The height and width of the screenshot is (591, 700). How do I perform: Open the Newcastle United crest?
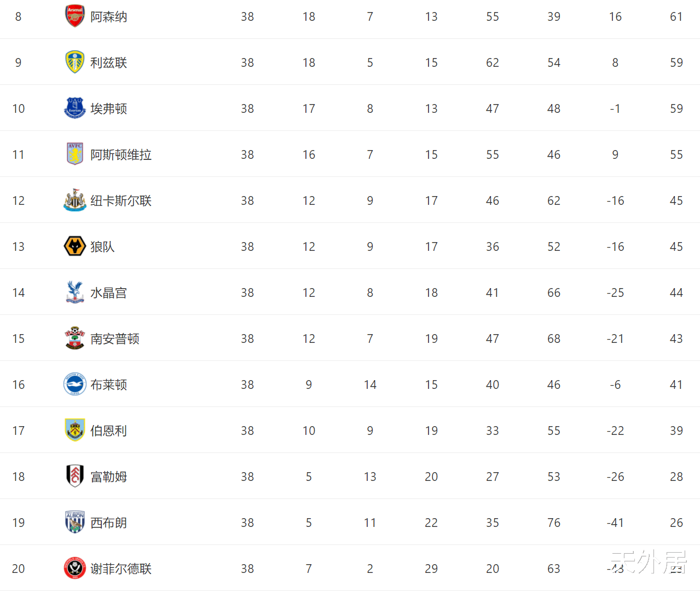click(75, 200)
